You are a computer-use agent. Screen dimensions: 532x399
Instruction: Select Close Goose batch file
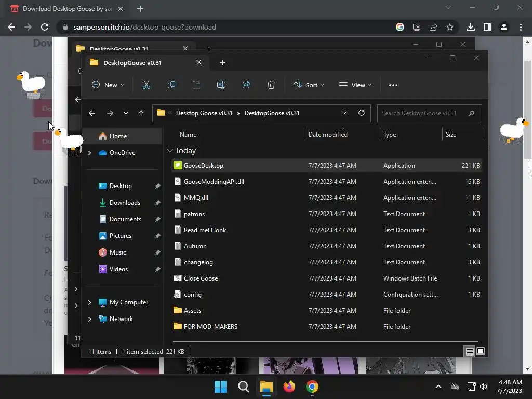[326, 278]
